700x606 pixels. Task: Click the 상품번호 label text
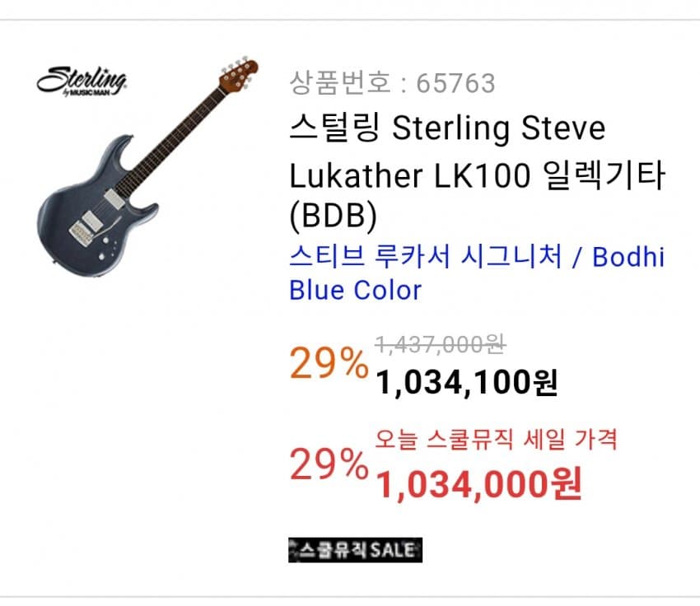pyautogui.click(x=338, y=83)
